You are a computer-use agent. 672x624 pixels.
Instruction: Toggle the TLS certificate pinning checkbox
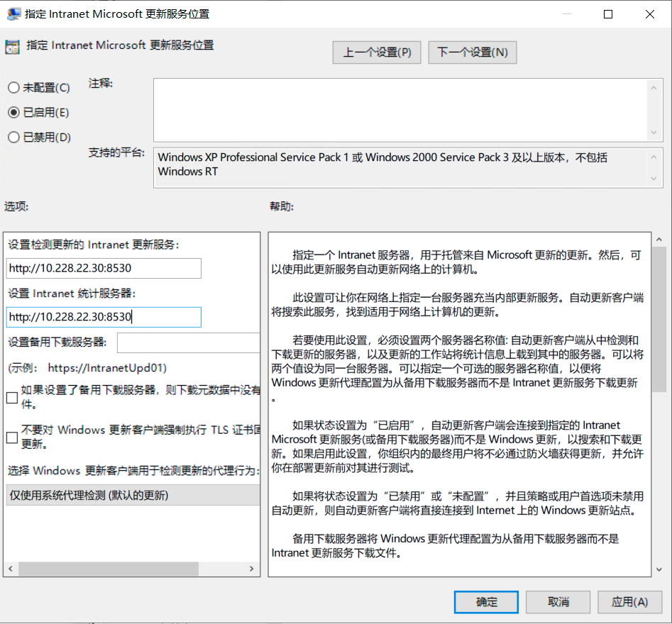coord(12,438)
